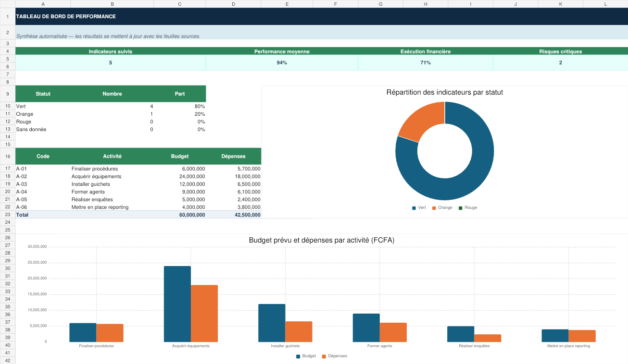
Task: Click code cell A-01
Action: tap(43, 169)
